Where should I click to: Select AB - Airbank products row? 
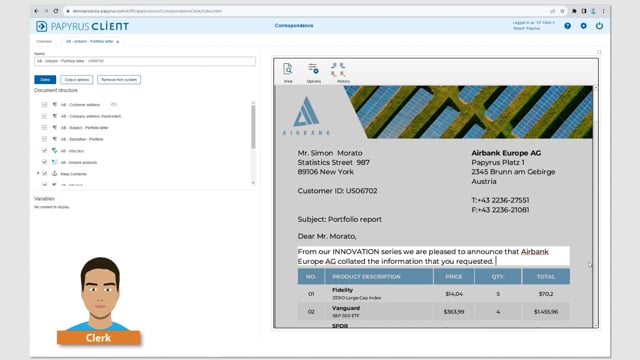click(79, 162)
